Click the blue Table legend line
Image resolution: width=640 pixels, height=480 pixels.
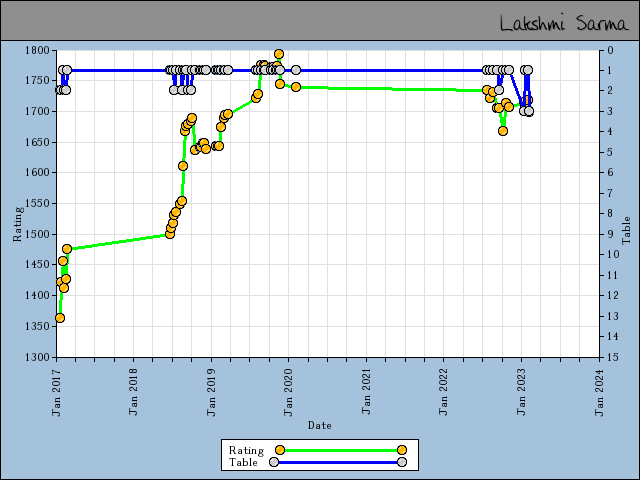click(x=338, y=462)
